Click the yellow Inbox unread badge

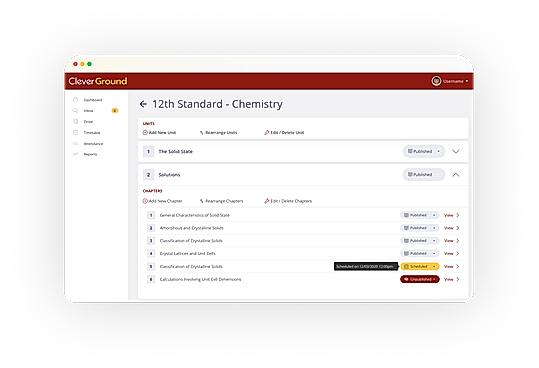point(115,111)
